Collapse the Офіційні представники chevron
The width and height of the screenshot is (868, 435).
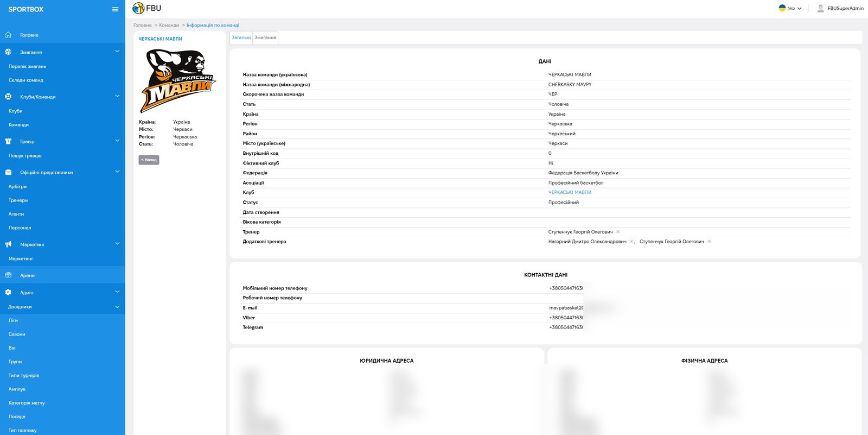pyautogui.click(x=117, y=172)
